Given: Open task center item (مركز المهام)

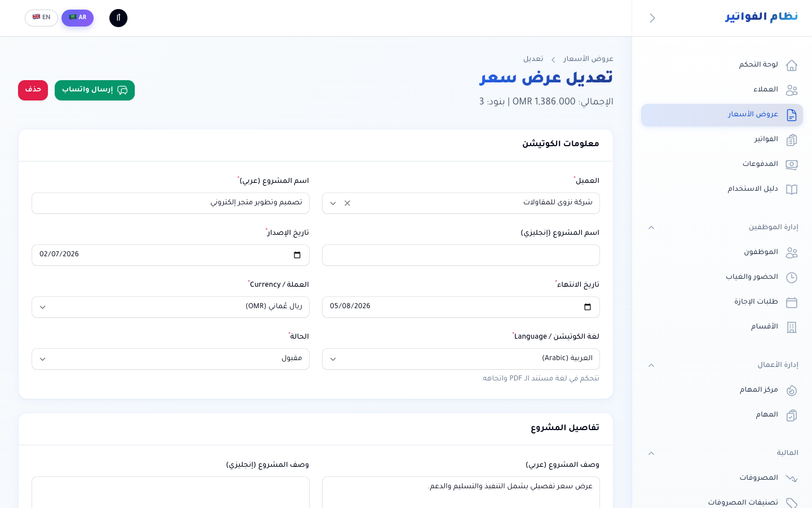Looking at the screenshot, I should [x=722, y=391].
